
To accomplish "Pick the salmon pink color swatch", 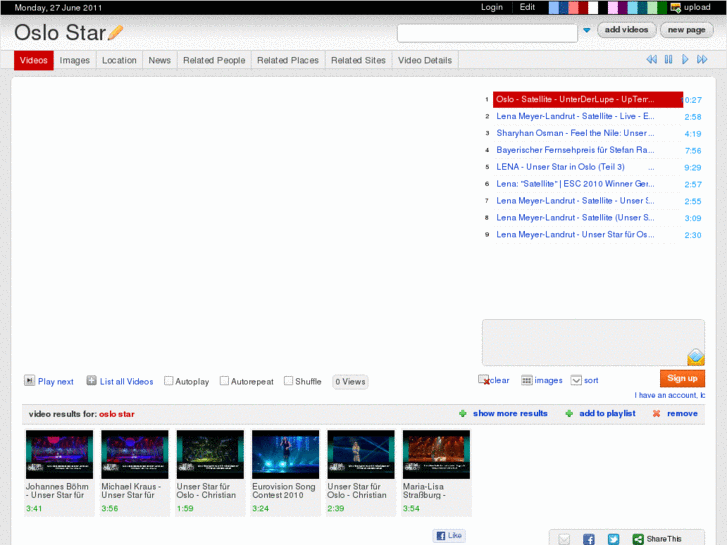I will [573, 7].
